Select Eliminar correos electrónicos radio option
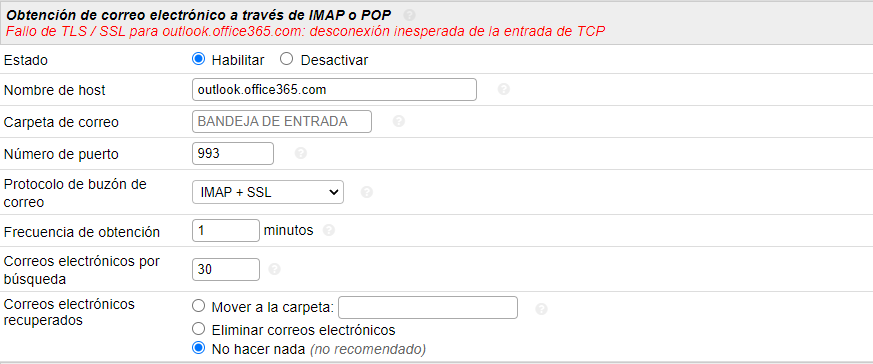Screen dimensions: 873x364 point(198,327)
